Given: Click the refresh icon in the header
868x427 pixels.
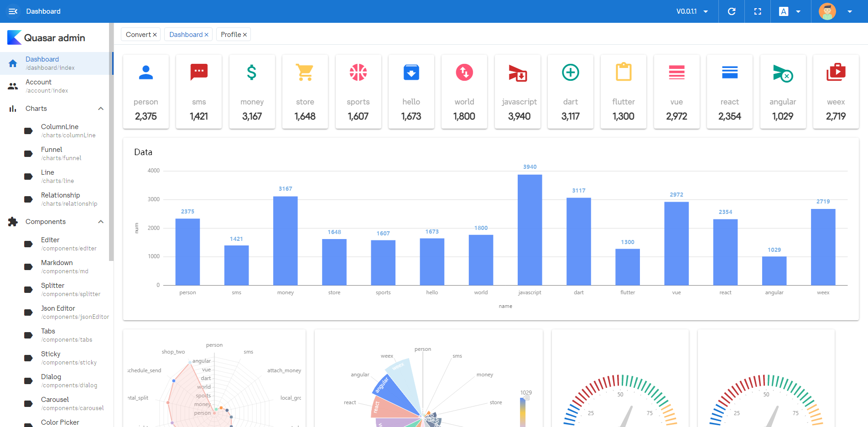Looking at the screenshot, I should tap(732, 11).
